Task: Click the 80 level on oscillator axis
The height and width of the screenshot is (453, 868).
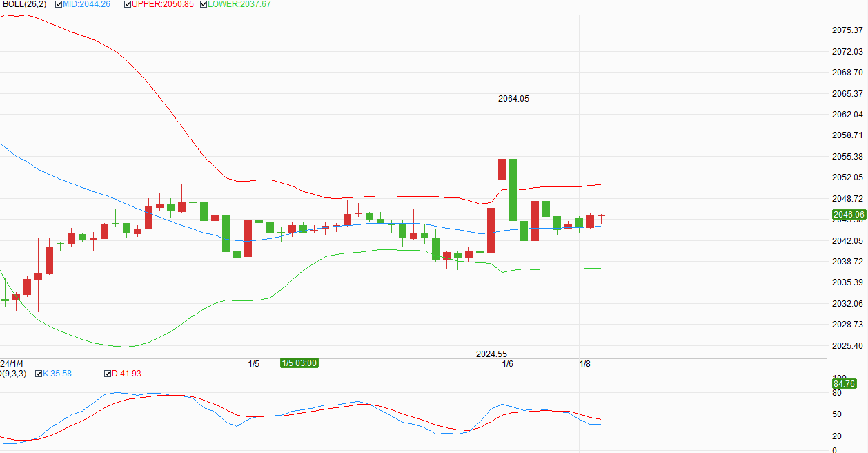Action: (837, 394)
